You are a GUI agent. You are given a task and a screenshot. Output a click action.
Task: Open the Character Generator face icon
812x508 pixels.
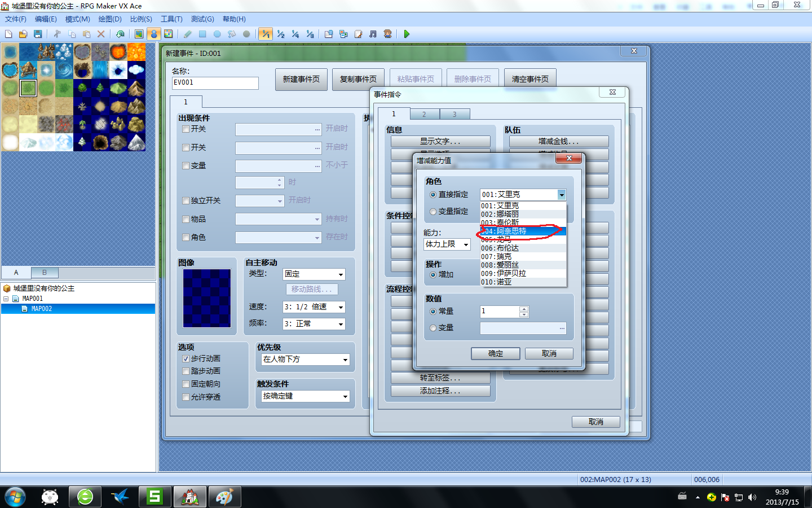coord(387,34)
